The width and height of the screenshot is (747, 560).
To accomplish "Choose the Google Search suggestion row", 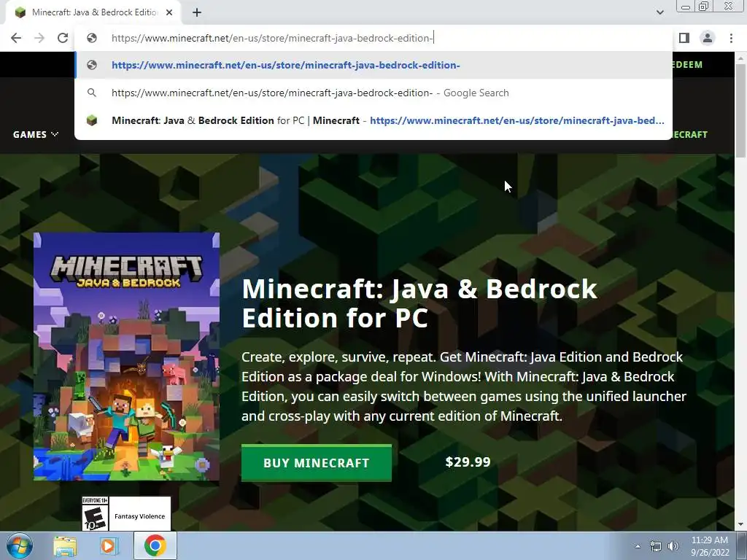I will (373, 93).
